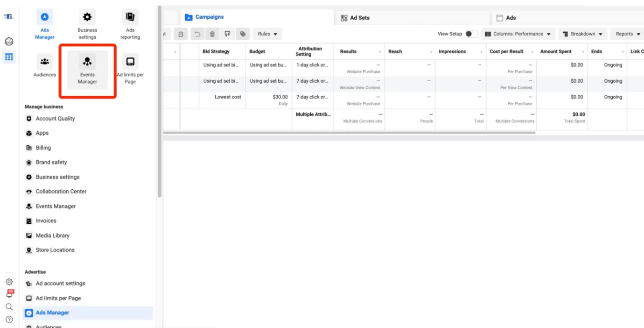
Task: Open Events Manager shortcut tile
Action: click(x=87, y=69)
